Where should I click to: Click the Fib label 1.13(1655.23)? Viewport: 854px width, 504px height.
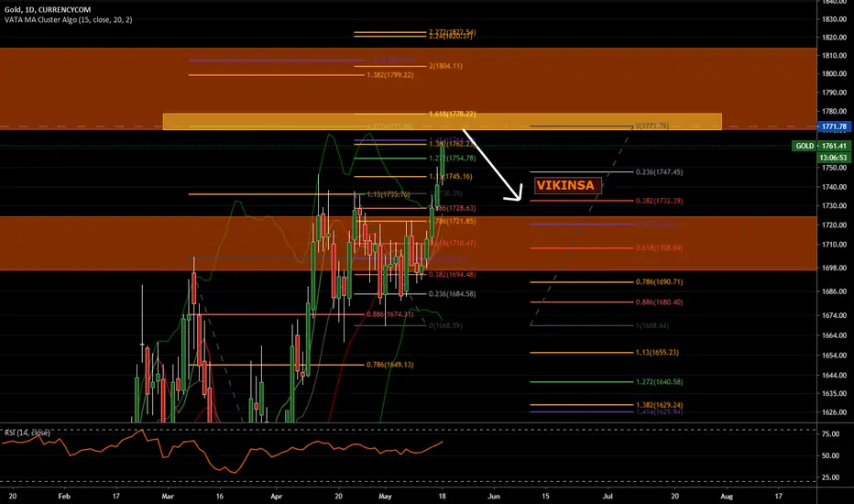[x=657, y=353]
